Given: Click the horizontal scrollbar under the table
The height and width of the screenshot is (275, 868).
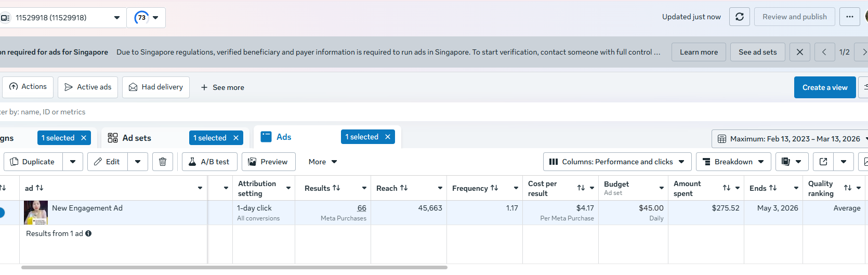Looking at the screenshot, I should (x=234, y=267).
